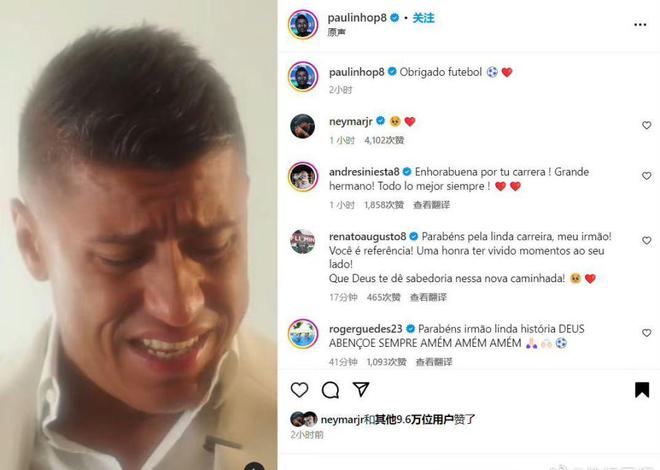The image size is (660, 470).
Task: View translation of andresiniesta8's comment
Action: 431,205
